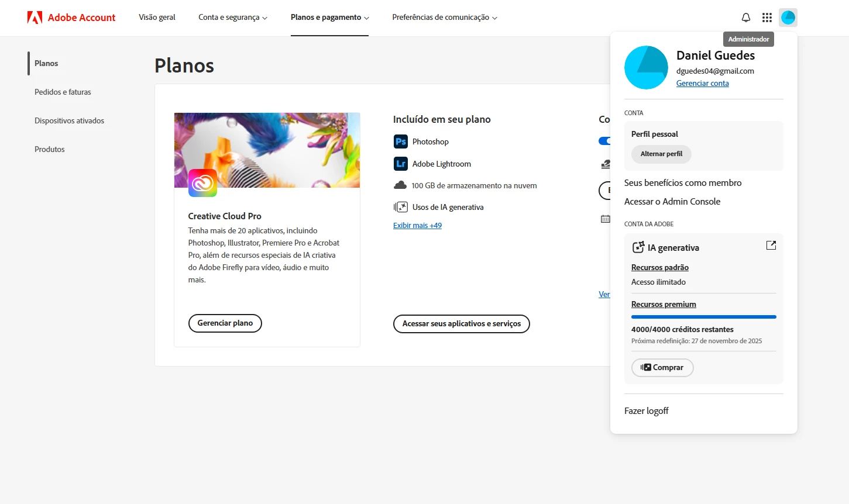Click the Creative Cloud logo badge
The image size is (849, 504).
[x=202, y=183]
